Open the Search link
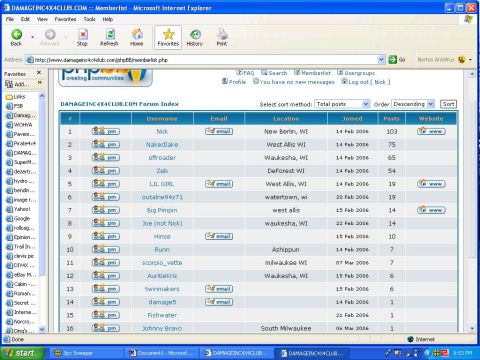 pos(278,73)
